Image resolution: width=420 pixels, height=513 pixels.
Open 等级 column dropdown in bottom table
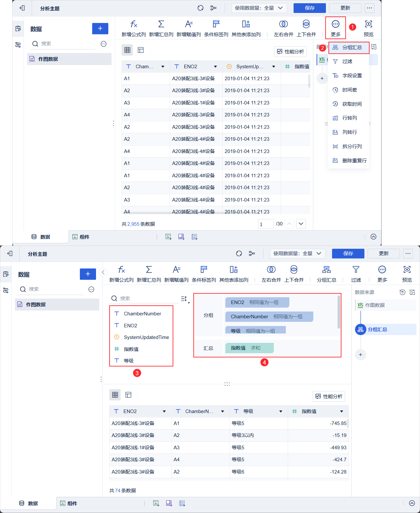pyautogui.click(x=281, y=411)
